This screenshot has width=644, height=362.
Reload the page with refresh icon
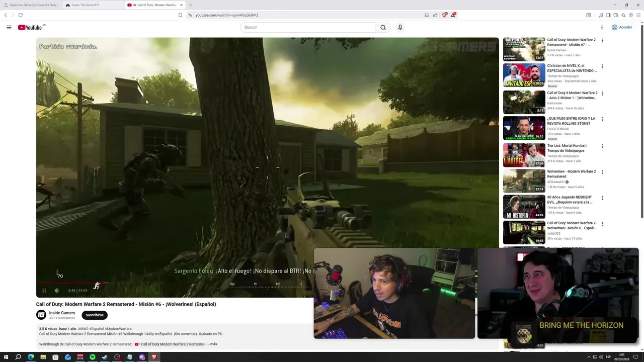coord(20,15)
